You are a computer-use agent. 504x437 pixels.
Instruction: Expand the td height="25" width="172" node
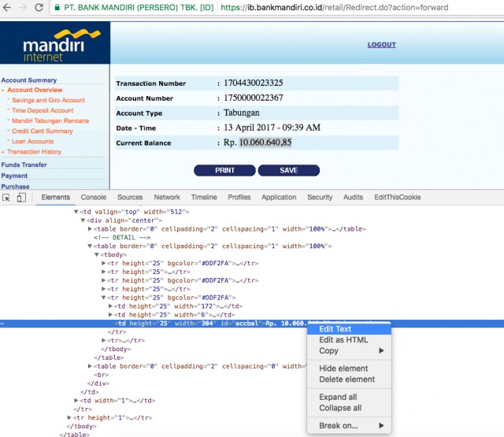[110, 306]
